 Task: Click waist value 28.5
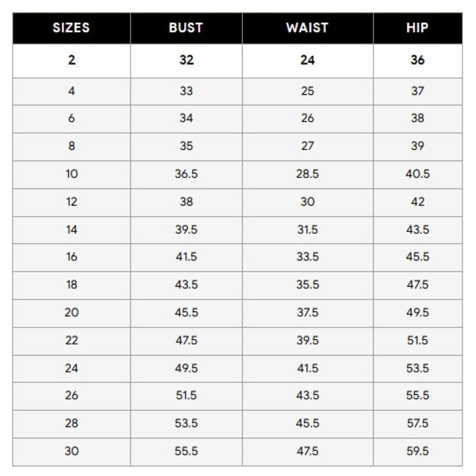(307, 174)
